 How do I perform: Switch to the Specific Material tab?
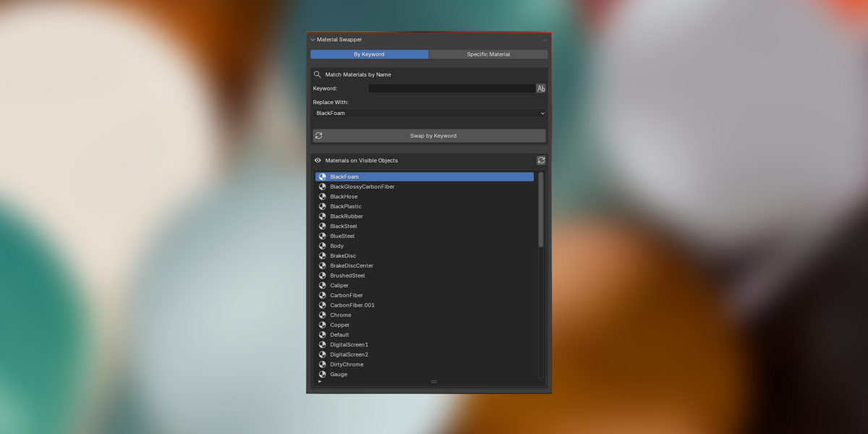point(488,54)
